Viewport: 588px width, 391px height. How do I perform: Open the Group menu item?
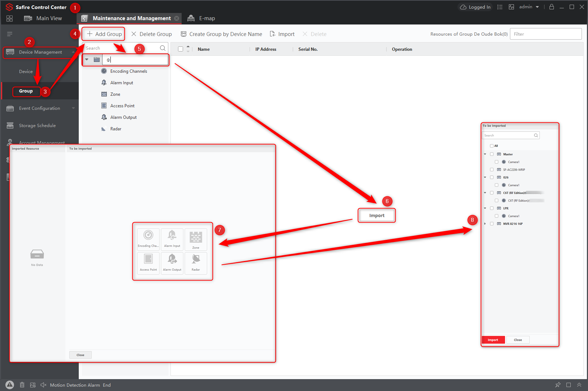tap(26, 91)
